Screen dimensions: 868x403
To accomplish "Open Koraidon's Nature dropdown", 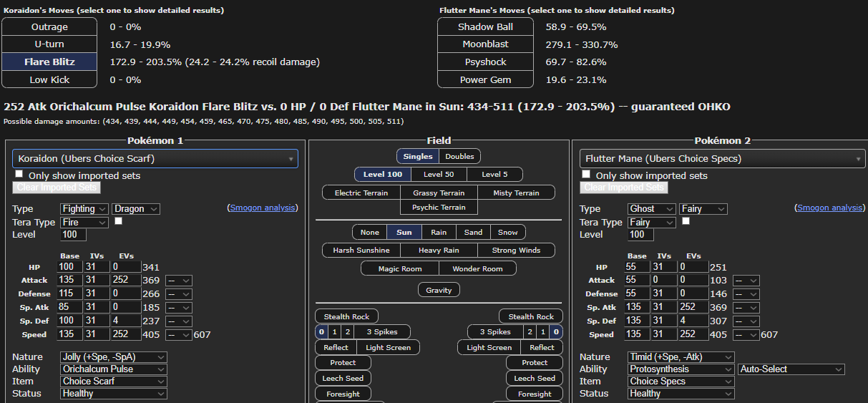I will (x=114, y=357).
